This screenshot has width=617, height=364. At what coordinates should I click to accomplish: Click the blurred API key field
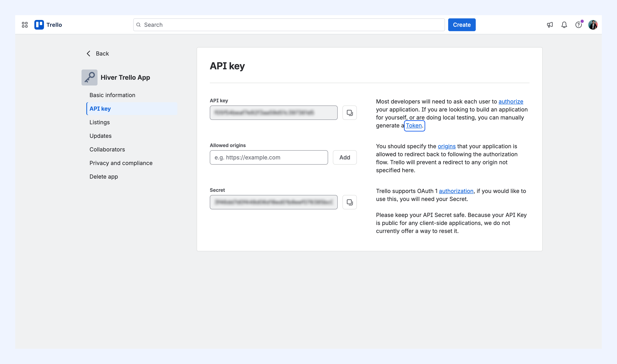(274, 113)
